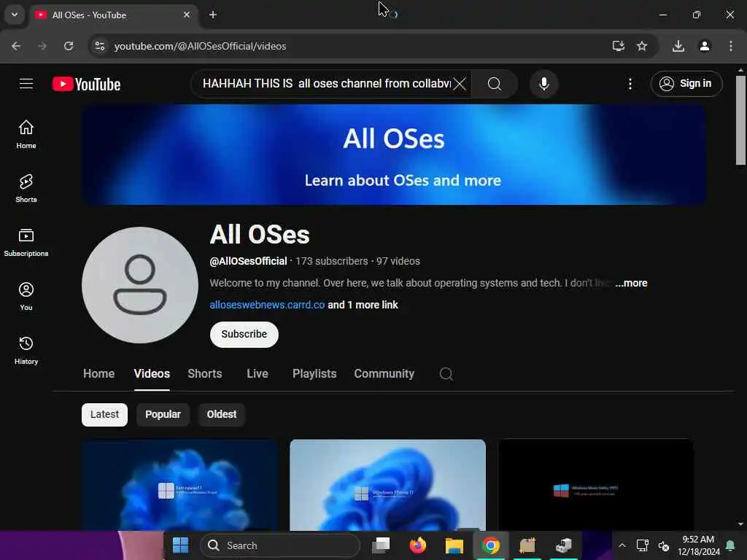Viewport: 747px width, 560px height.
Task: Open File Explorer from the taskbar
Action: pyautogui.click(x=454, y=545)
